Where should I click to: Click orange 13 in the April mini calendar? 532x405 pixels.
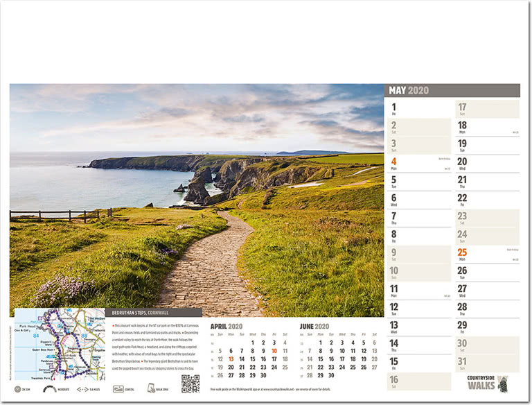tap(231, 359)
